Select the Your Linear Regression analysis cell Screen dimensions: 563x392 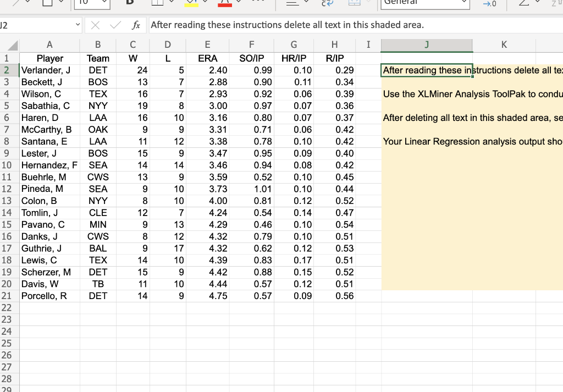(x=427, y=141)
